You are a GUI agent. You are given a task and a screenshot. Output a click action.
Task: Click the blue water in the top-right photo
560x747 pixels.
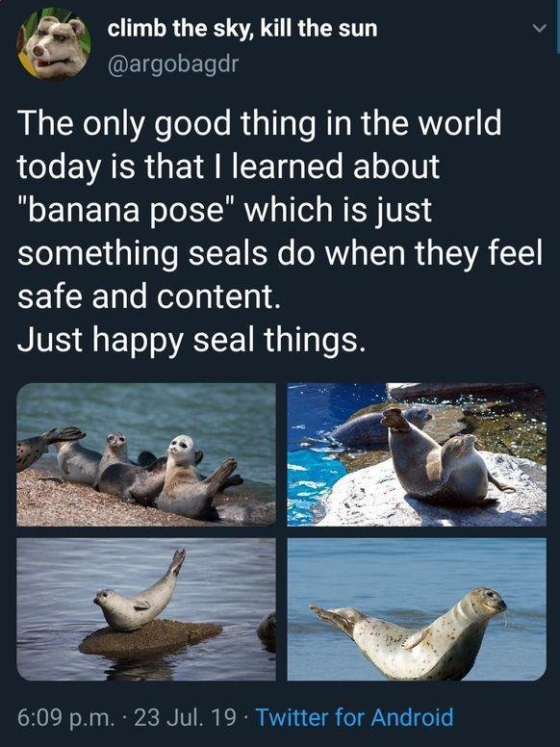(x=315, y=477)
